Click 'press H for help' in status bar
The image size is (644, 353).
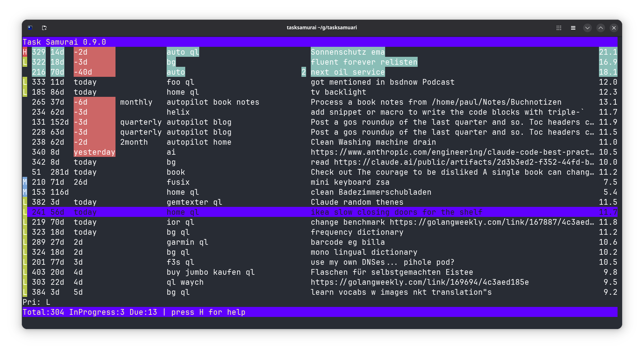(208, 312)
